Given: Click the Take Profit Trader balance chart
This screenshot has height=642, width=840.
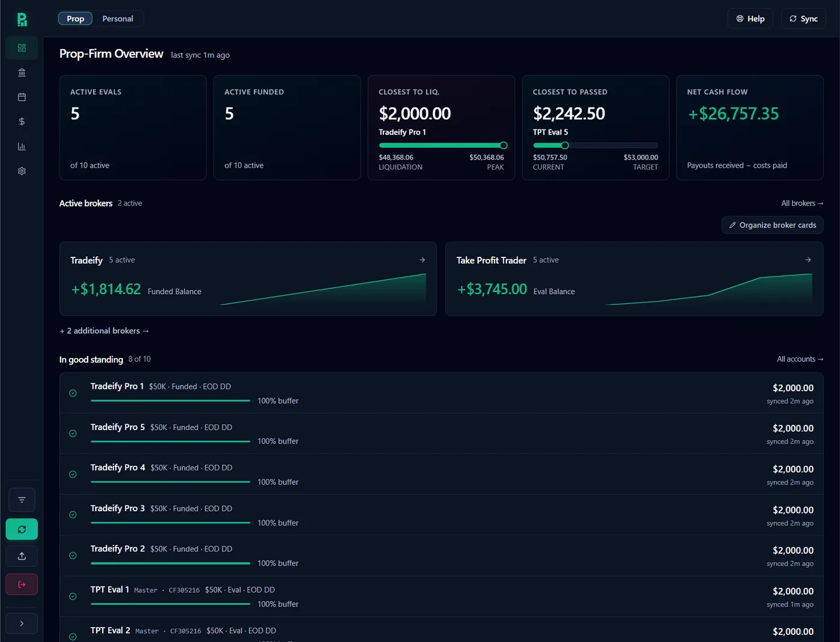Looking at the screenshot, I should pos(709,289).
